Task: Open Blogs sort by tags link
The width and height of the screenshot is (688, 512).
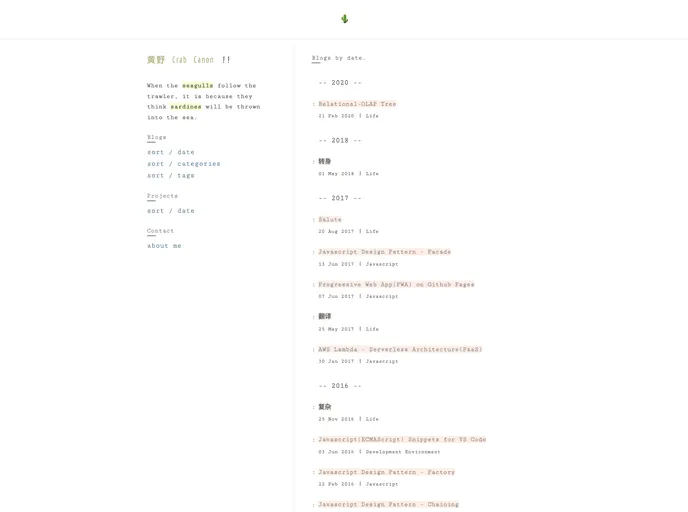Action: click(171, 176)
